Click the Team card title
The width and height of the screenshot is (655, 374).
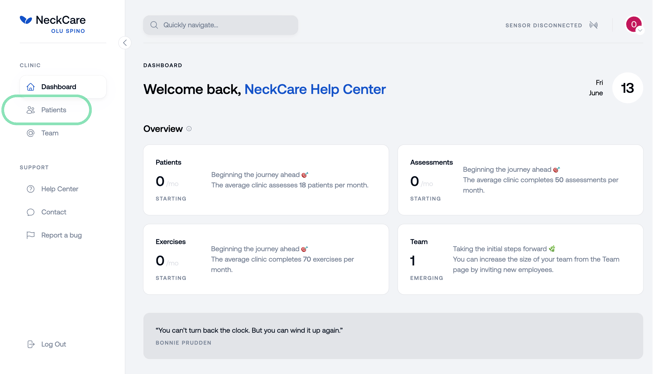point(419,242)
